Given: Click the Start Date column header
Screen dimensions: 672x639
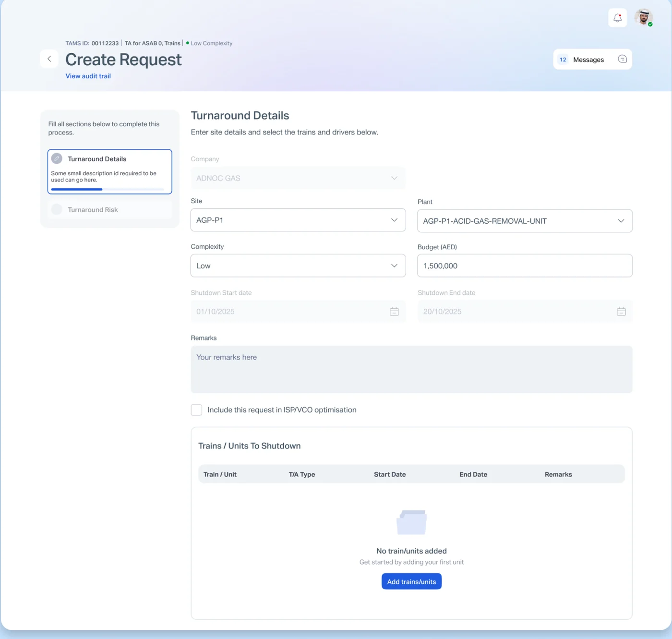Looking at the screenshot, I should (x=390, y=474).
